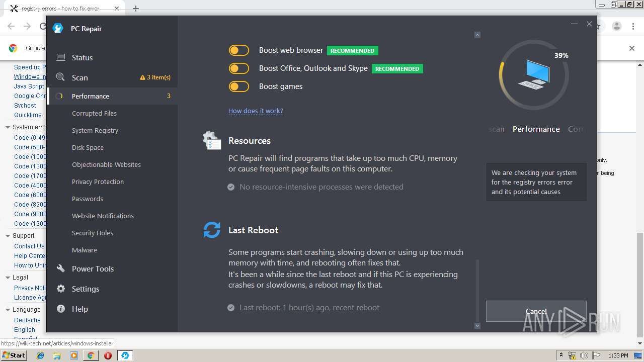Open Chrome profile avatar
The height and width of the screenshot is (362, 644).
pyautogui.click(x=617, y=26)
